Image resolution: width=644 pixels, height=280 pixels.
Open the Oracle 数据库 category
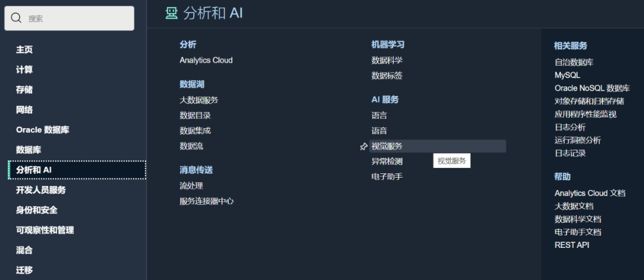[42, 130]
